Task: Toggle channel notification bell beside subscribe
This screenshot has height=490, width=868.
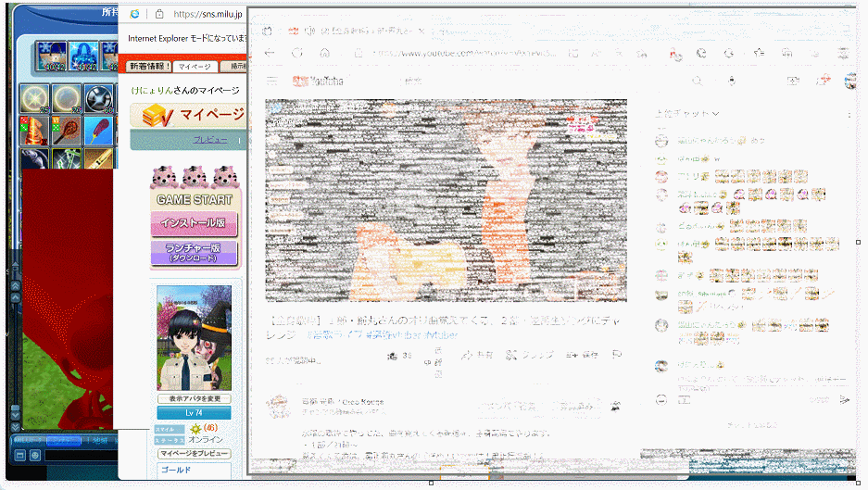Action: pyautogui.click(x=615, y=407)
